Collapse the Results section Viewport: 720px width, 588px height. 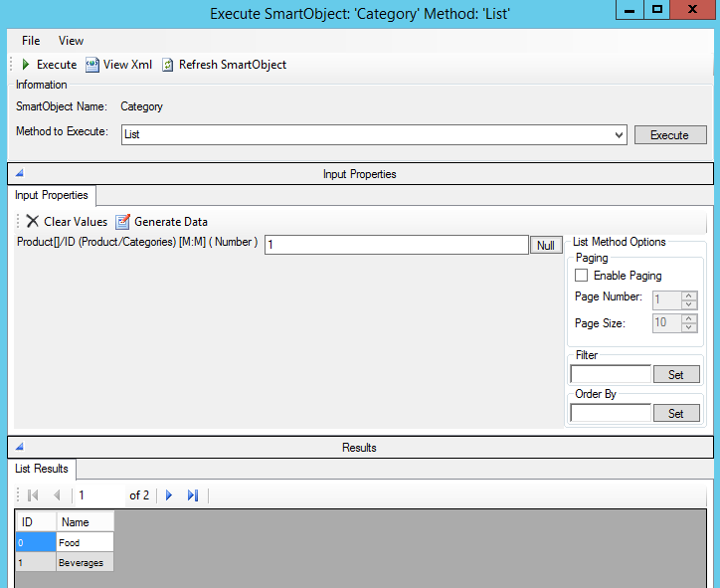click(20, 448)
